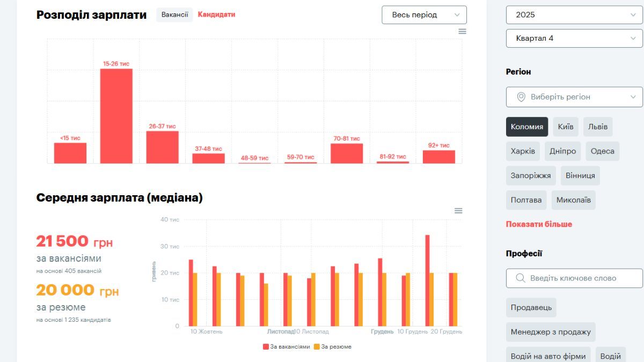Click the 70-81 тис distribution bar
644x362 pixels.
(347, 153)
